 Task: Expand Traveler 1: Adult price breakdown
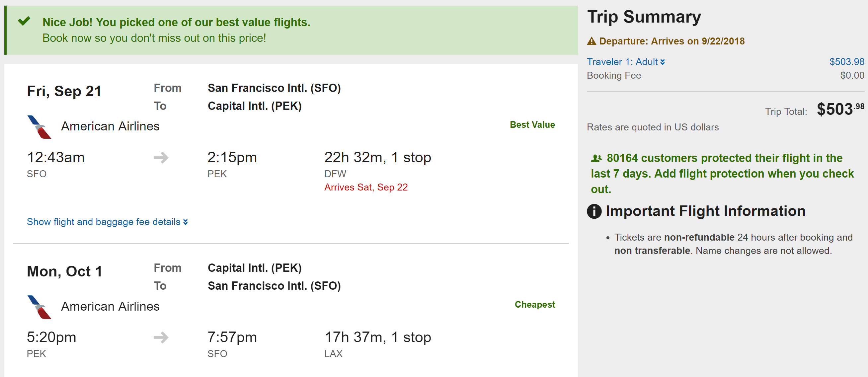click(625, 62)
